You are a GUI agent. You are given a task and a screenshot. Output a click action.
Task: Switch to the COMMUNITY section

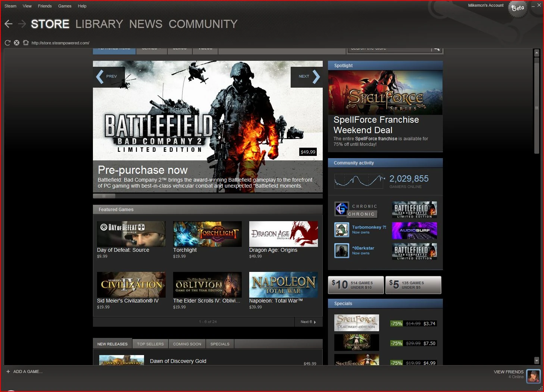(x=203, y=24)
